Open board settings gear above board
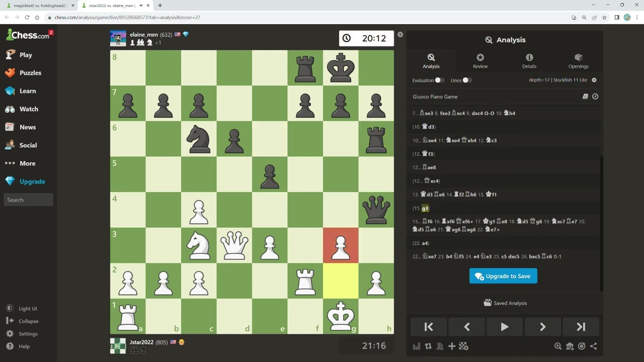 click(400, 35)
